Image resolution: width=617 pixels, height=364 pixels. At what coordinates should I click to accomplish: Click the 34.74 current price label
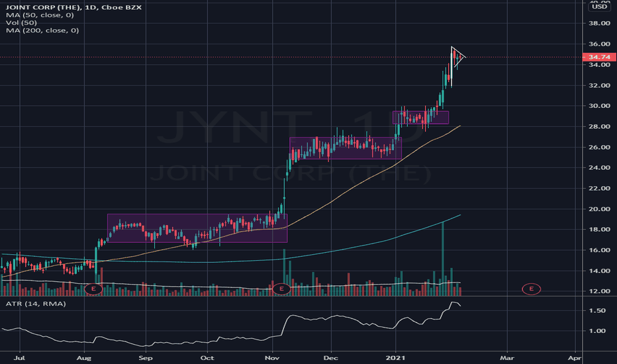click(x=599, y=57)
